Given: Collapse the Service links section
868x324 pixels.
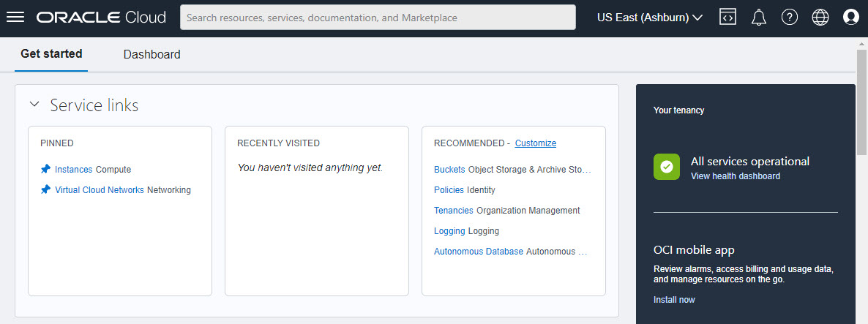Looking at the screenshot, I should (x=34, y=104).
